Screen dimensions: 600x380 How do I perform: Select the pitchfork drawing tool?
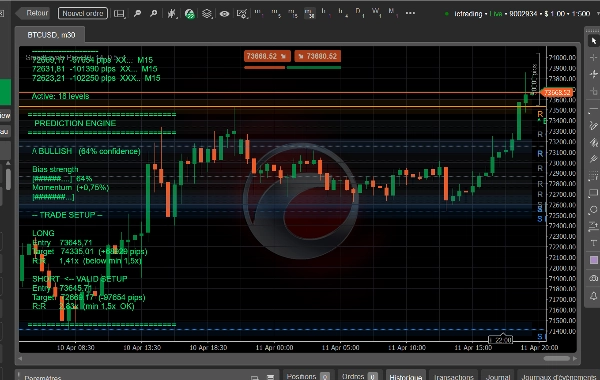point(593,159)
